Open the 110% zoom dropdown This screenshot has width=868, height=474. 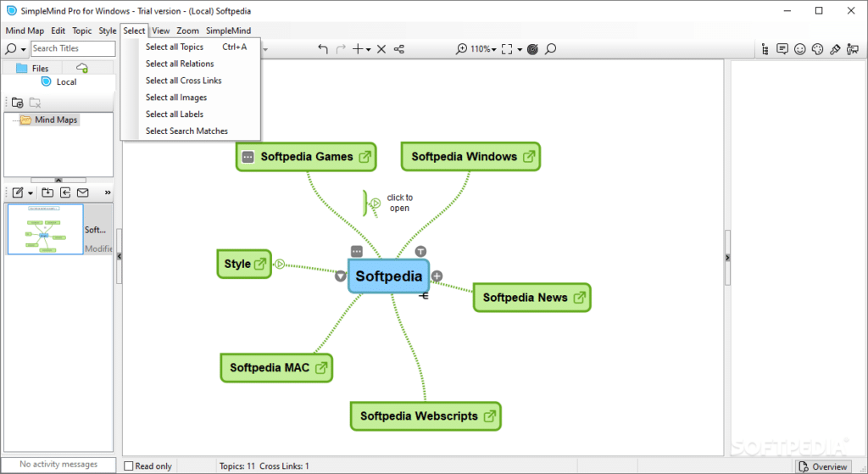(483, 49)
